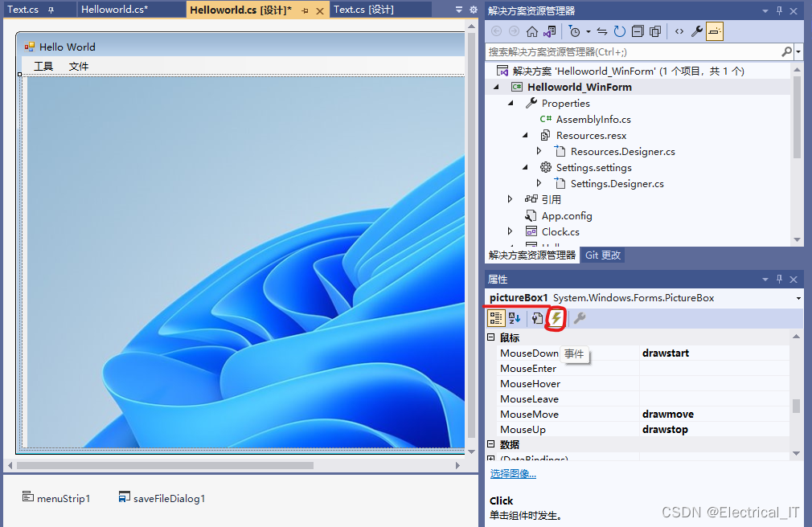Open the Solution Explorer window options arrow
812x527 pixels.
click(x=765, y=11)
